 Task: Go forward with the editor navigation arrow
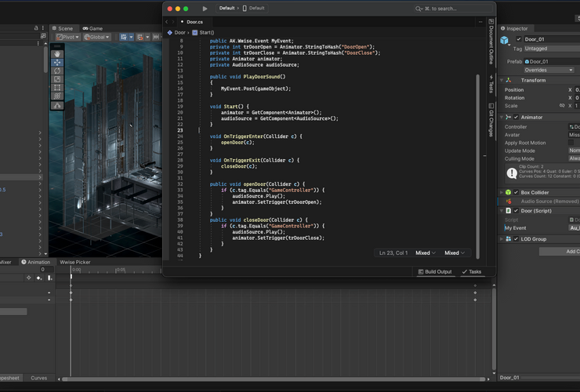point(172,22)
